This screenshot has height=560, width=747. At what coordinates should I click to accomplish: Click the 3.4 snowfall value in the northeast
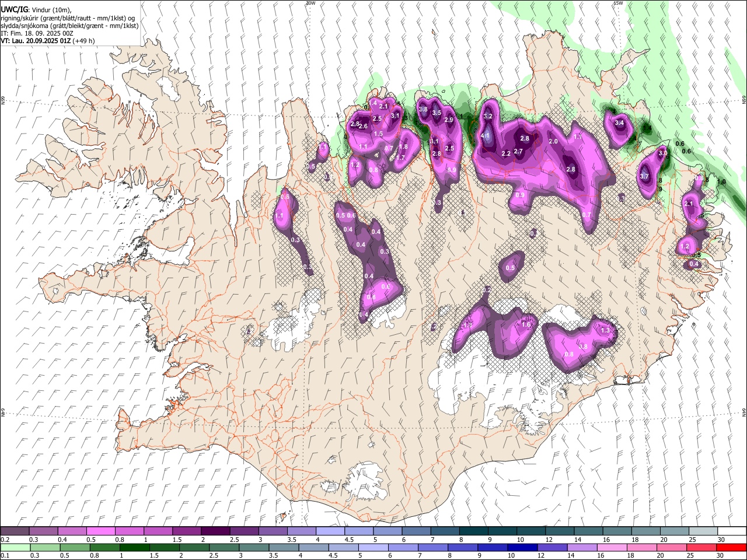coord(619,123)
